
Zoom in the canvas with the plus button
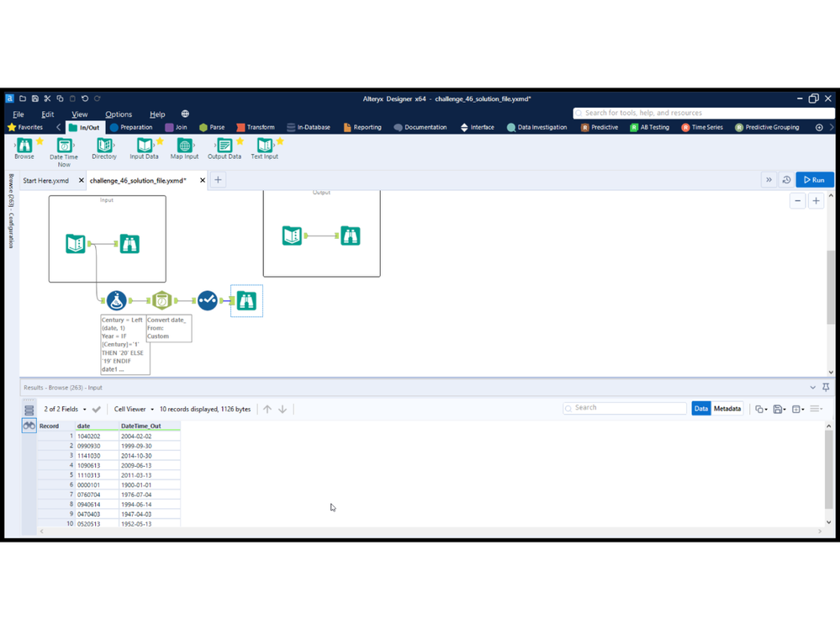816,201
